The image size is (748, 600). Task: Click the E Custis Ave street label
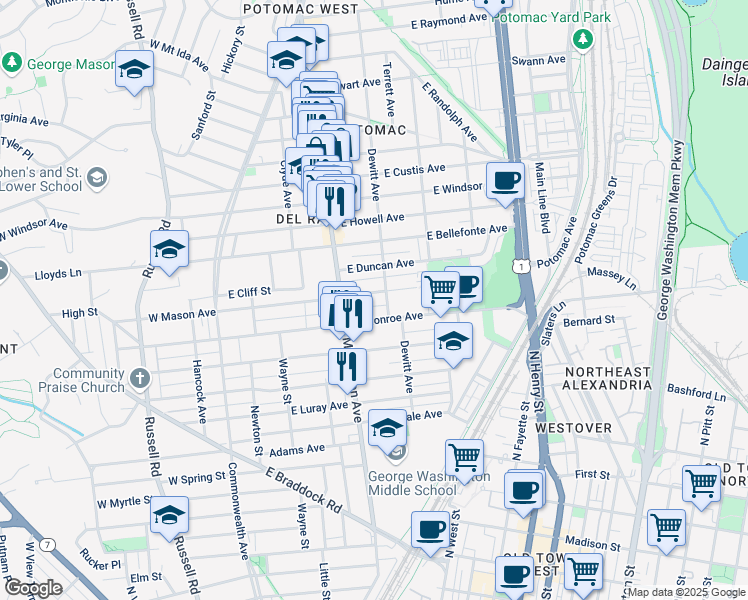click(x=415, y=170)
